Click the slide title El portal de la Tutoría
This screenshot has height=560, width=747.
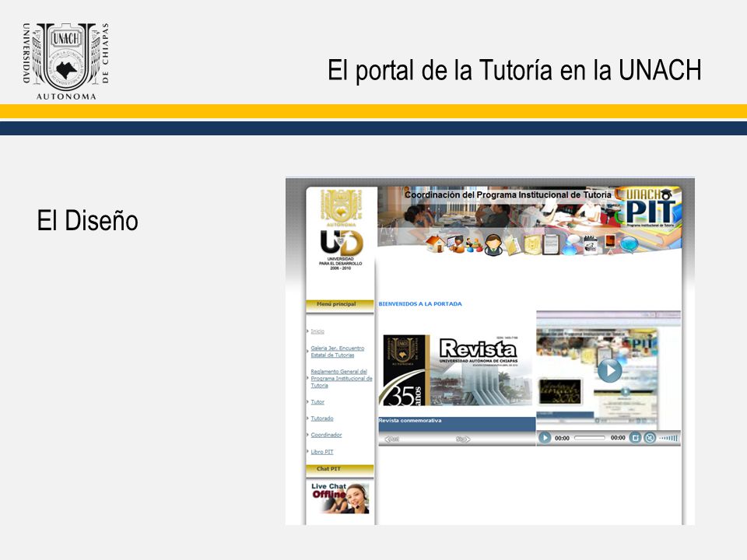pyautogui.click(x=514, y=70)
